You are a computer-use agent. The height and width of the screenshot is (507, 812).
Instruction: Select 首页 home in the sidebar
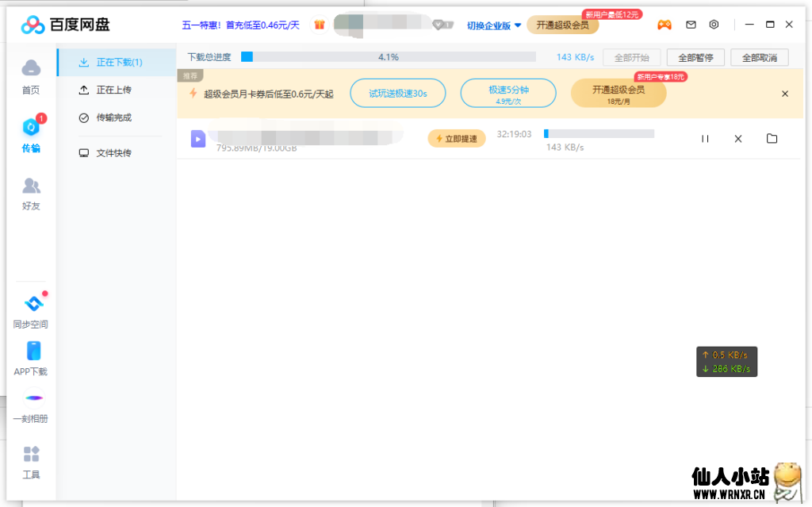point(31,77)
